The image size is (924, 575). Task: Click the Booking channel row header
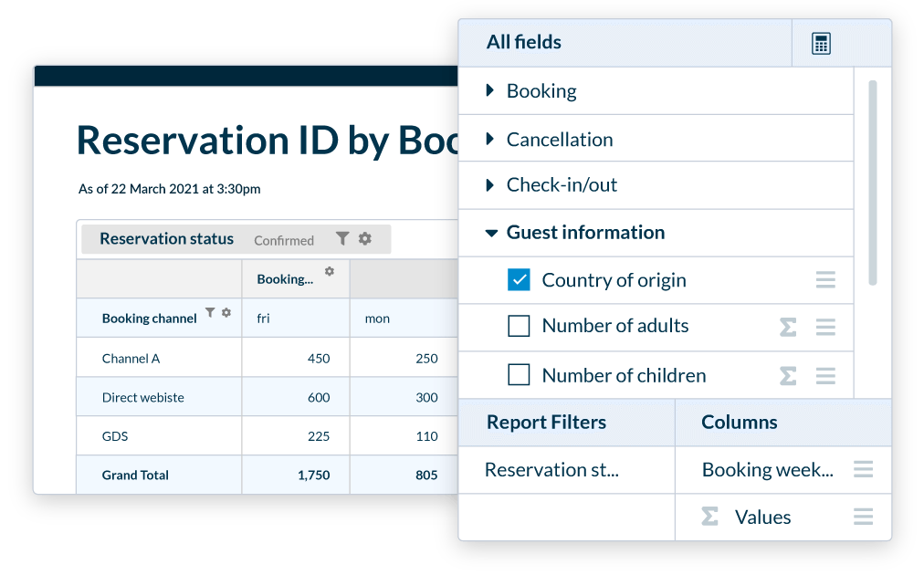[149, 319]
